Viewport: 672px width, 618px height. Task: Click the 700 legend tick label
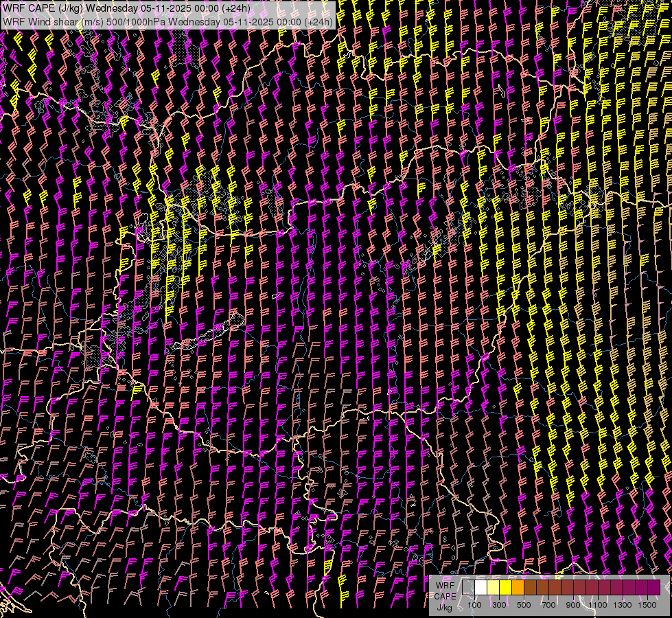pyautogui.click(x=548, y=605)
